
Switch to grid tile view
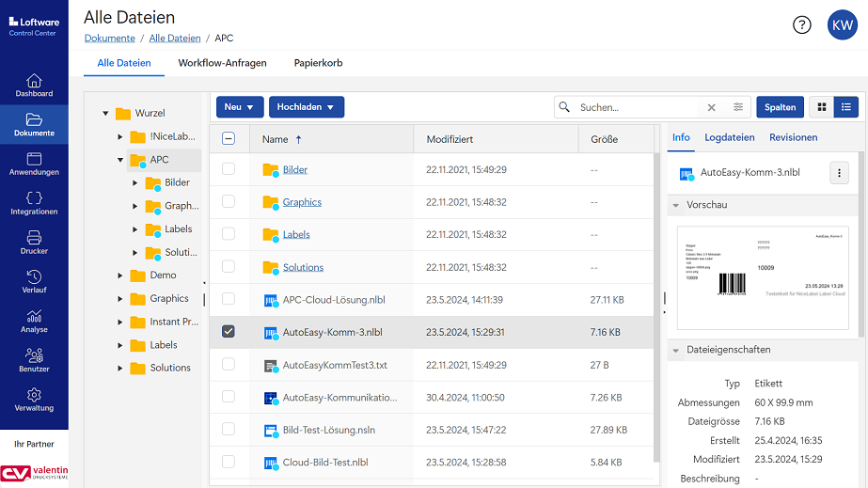822,107
